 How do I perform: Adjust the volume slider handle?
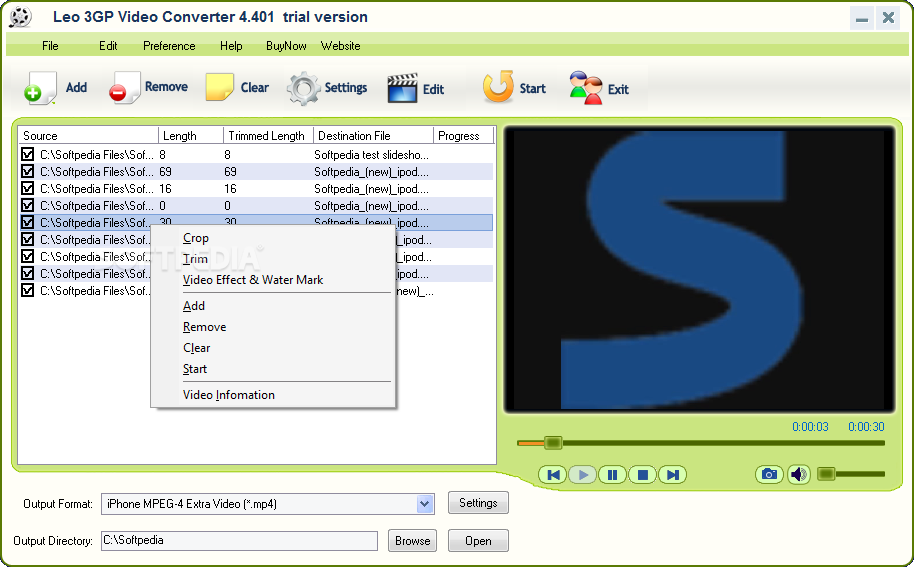click(826, 474)
